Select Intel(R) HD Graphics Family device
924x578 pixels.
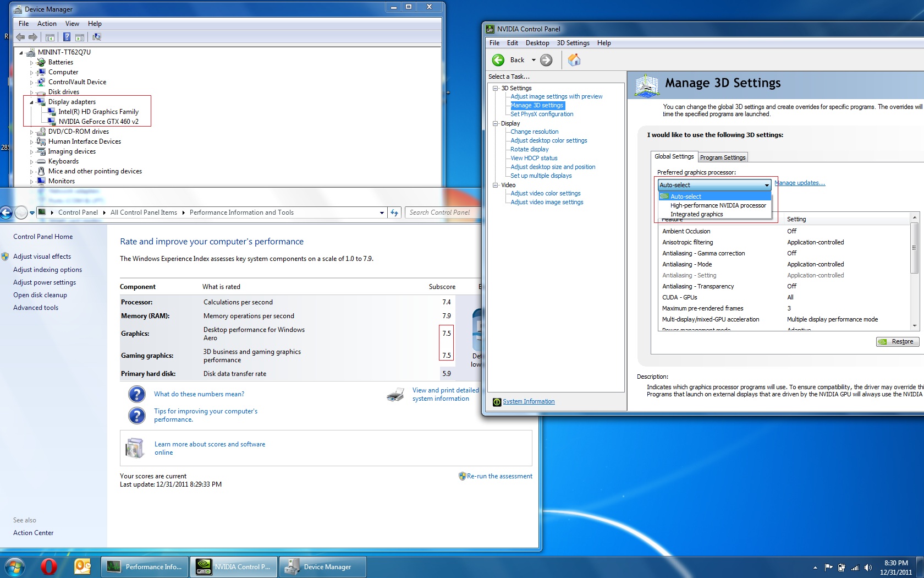pyautogui.click(x=98, y=112)
